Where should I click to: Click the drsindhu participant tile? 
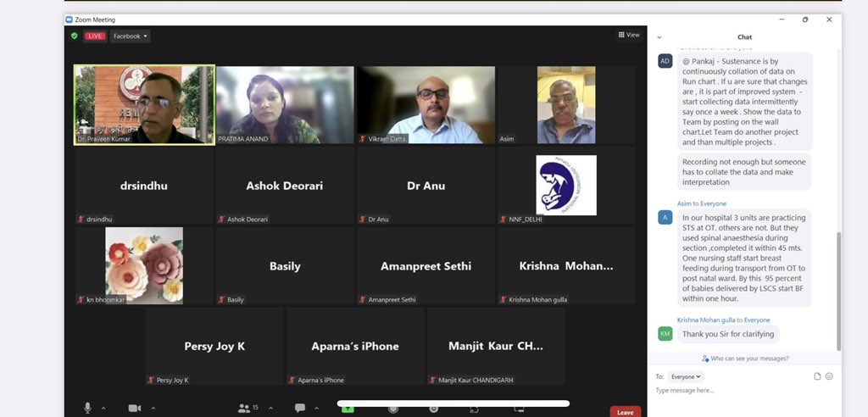click(x=144, y=185)
